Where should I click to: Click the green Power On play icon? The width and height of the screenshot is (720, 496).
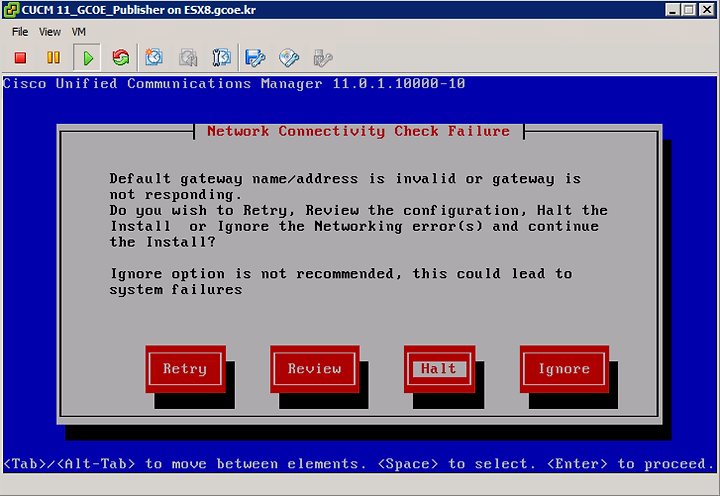pyautogui.click(x=87, y=58)
